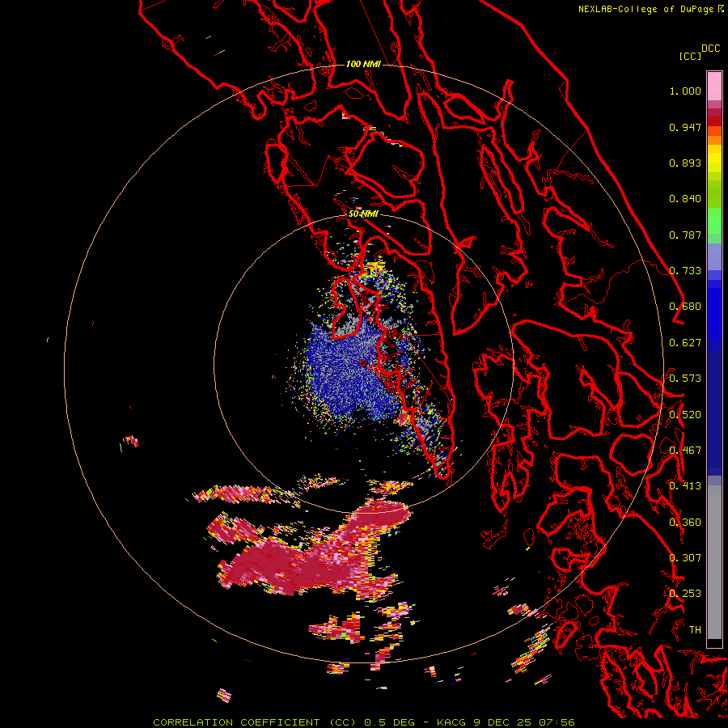Click the 0.627 legend value
The image size is (728, 728).
coord(685,343)
